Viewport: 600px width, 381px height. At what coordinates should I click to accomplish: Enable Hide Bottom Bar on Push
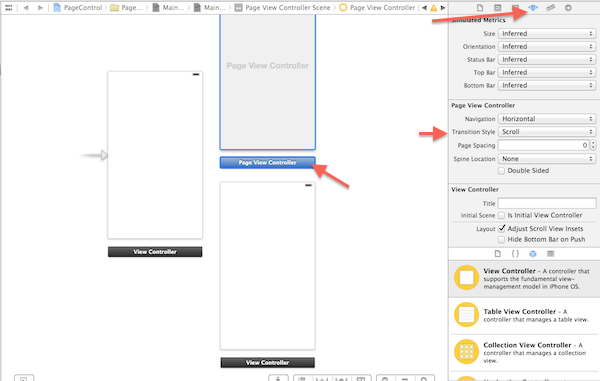point(501,239)
